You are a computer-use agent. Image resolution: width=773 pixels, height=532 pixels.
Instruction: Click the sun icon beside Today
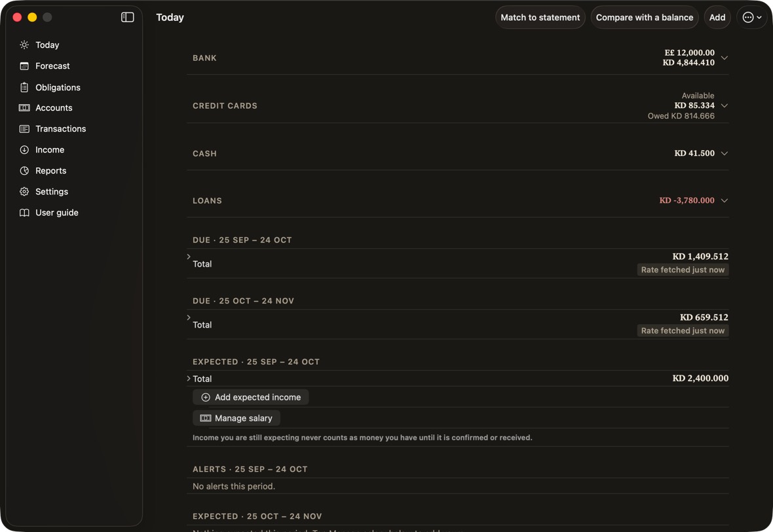(x=24, y=45)
